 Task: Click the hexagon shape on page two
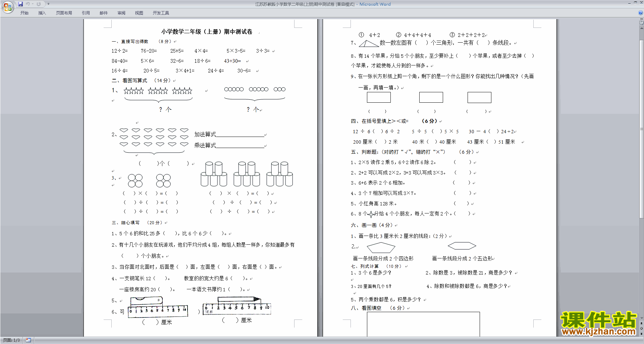462,246
